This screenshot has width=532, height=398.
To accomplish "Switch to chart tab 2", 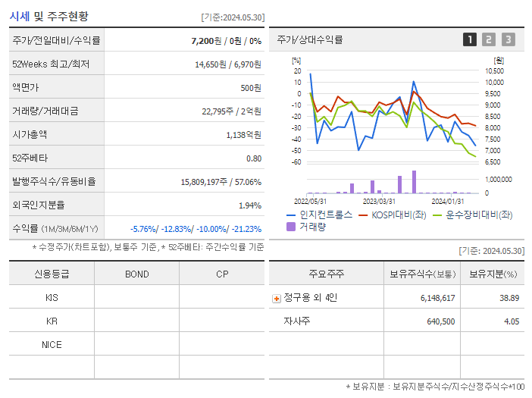I will coord(489,39).
